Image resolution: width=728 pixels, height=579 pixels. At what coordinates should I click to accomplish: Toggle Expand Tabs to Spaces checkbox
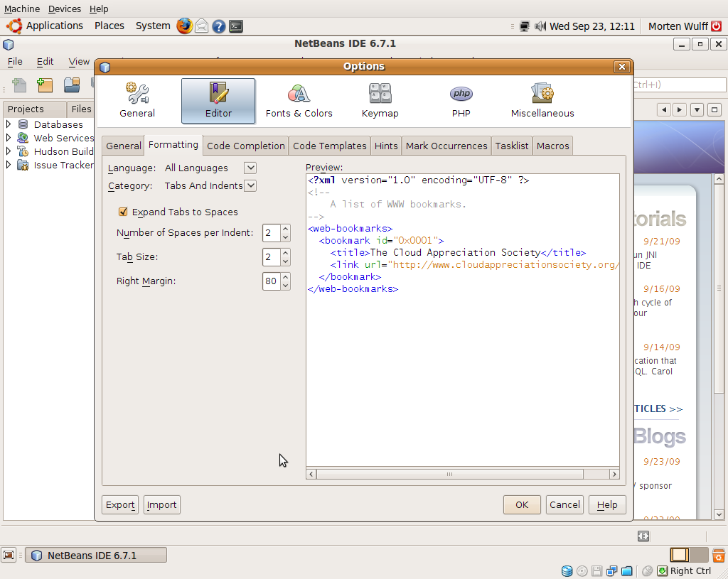point(123,212)
